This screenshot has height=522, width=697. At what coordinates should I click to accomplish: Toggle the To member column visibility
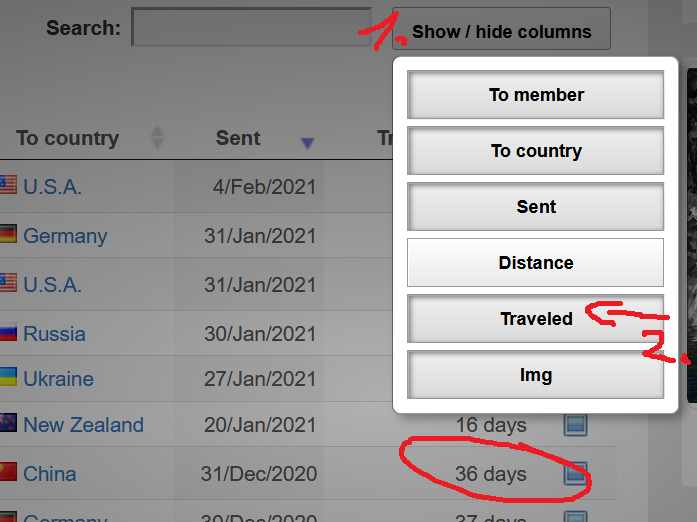click(536, 95)
